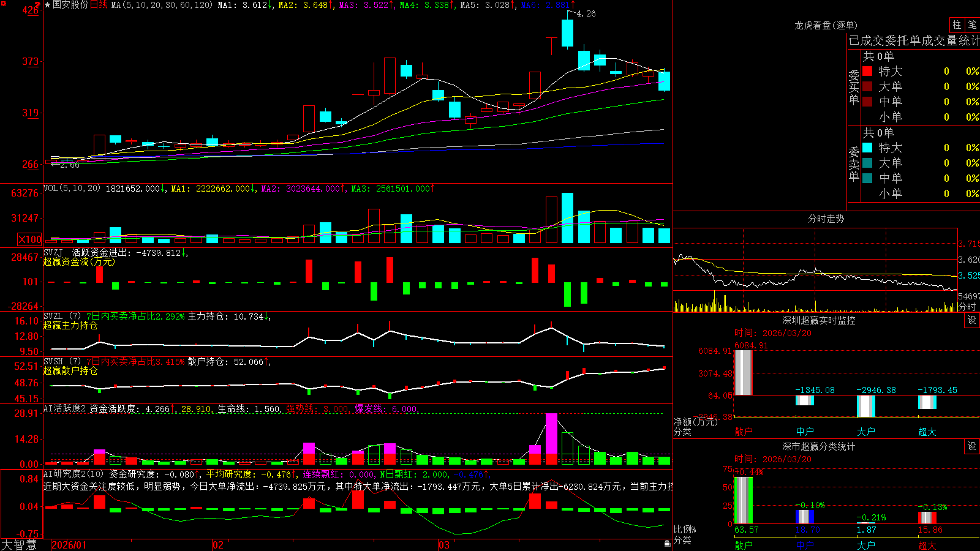Click the -2946.38 大户 bar in realtime monitor
The image size is (980, 551).
(866, 407)
